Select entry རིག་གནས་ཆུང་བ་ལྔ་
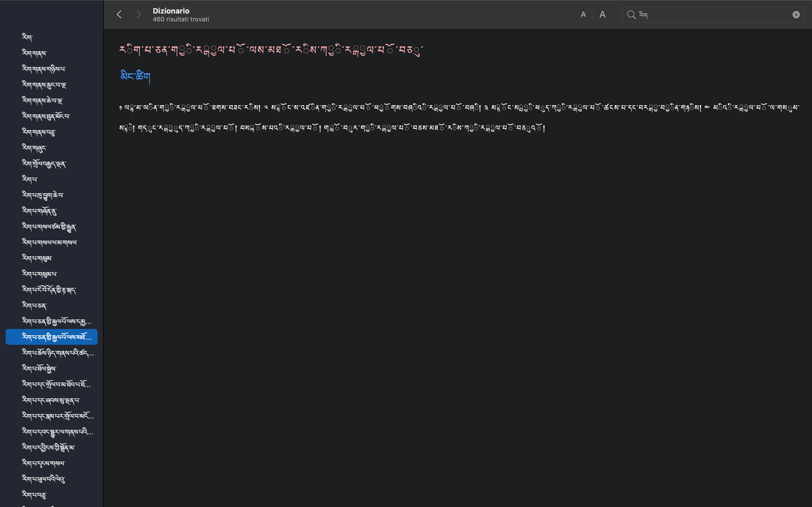The width and height of the screenshot is (812, 507). coord(44,84)
